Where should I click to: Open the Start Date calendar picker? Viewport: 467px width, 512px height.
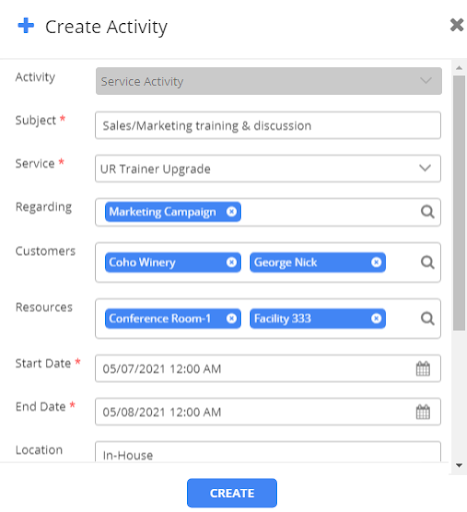pos(423,369)
